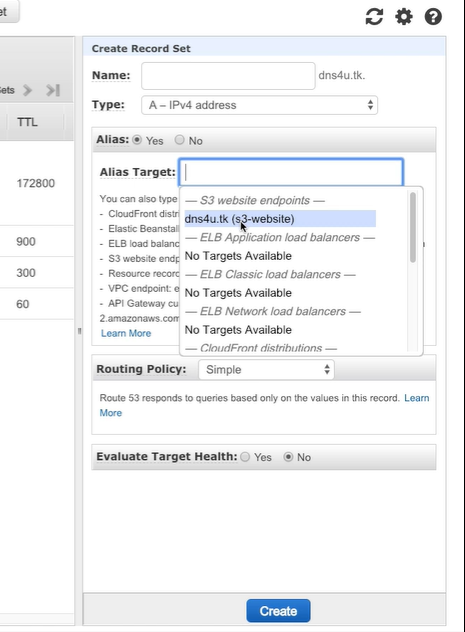This screenshot has height=632, width=465.
Task: Open the Type dropdown
Action: tap(259, 105)
